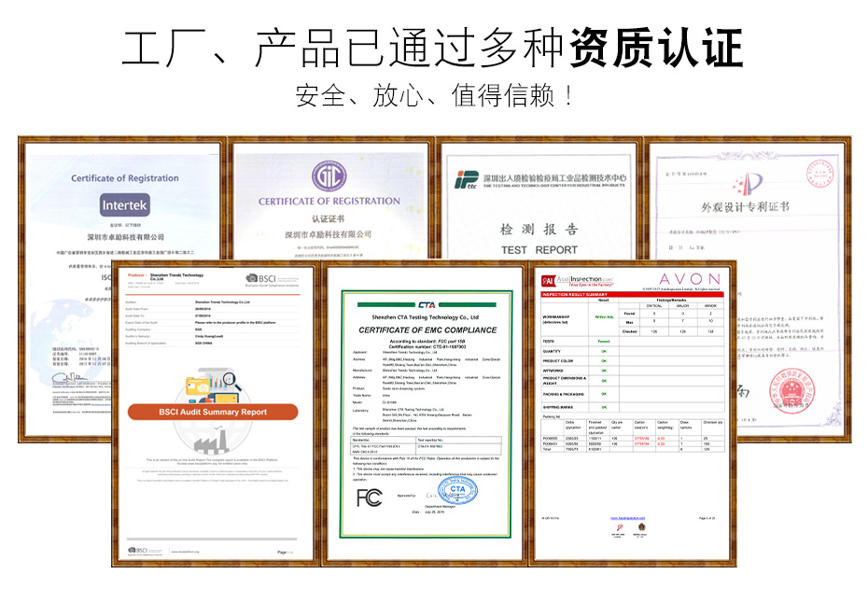Click the '外观设计专利证书' title
868x589 pixels.
pos(745,207)
